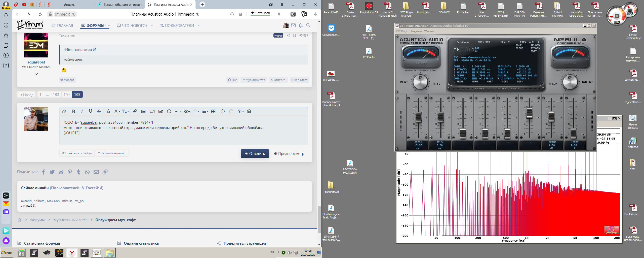
Task: Open the Пуск start button
Action: pyautogui.click(x=7, y=252)
